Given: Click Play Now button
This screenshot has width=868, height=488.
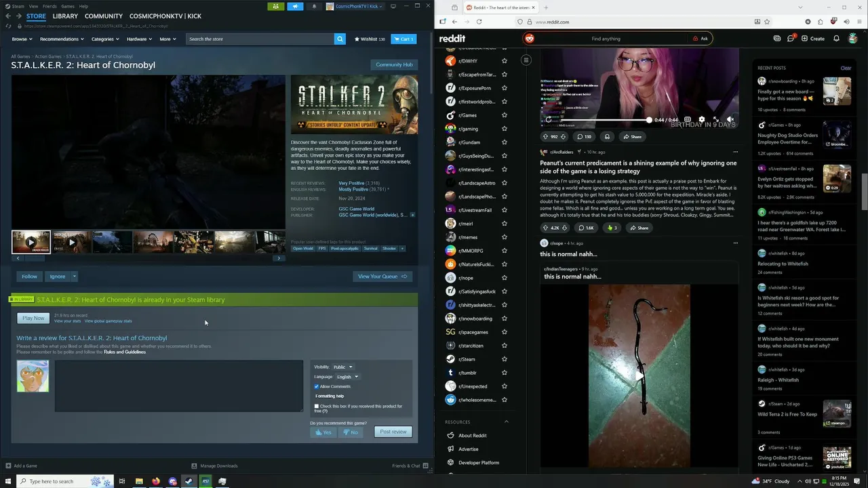Looking at the screenshot, I should pos(33,318).
